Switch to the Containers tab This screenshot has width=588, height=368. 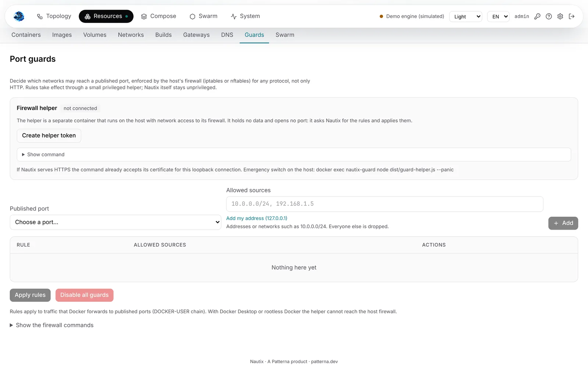tap(26, 35)
